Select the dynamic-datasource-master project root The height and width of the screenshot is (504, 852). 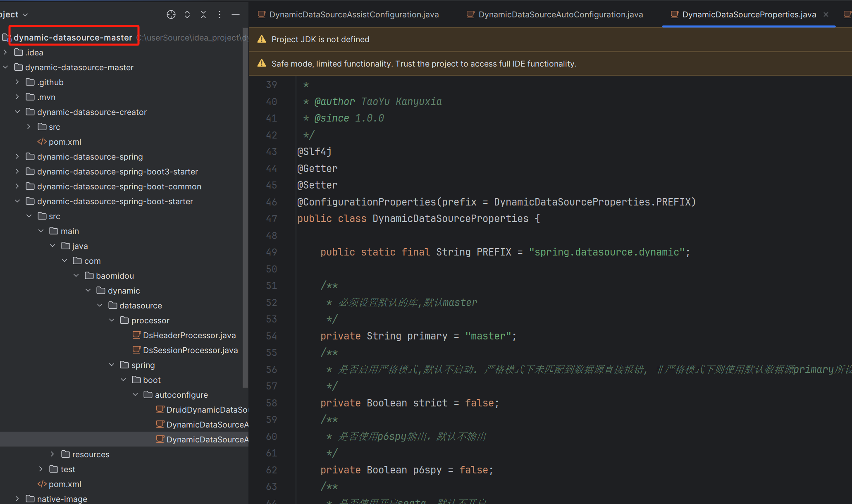point(73,38)
